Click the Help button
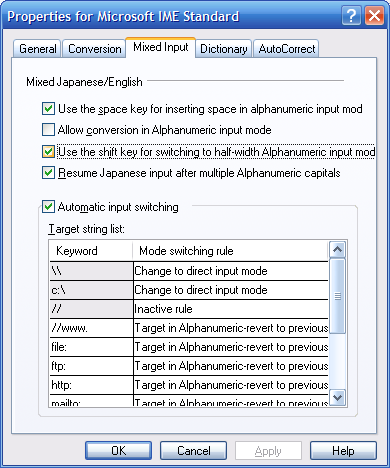 (343, 451)
